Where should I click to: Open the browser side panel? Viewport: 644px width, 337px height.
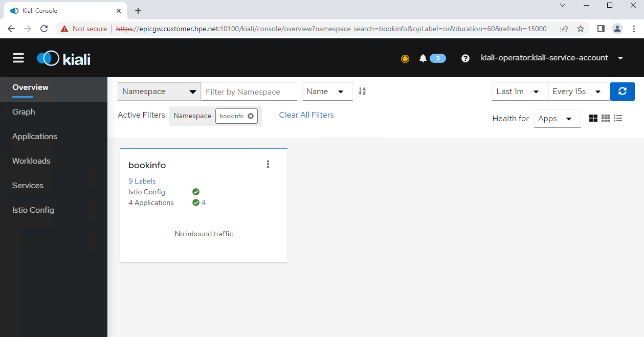601,29
